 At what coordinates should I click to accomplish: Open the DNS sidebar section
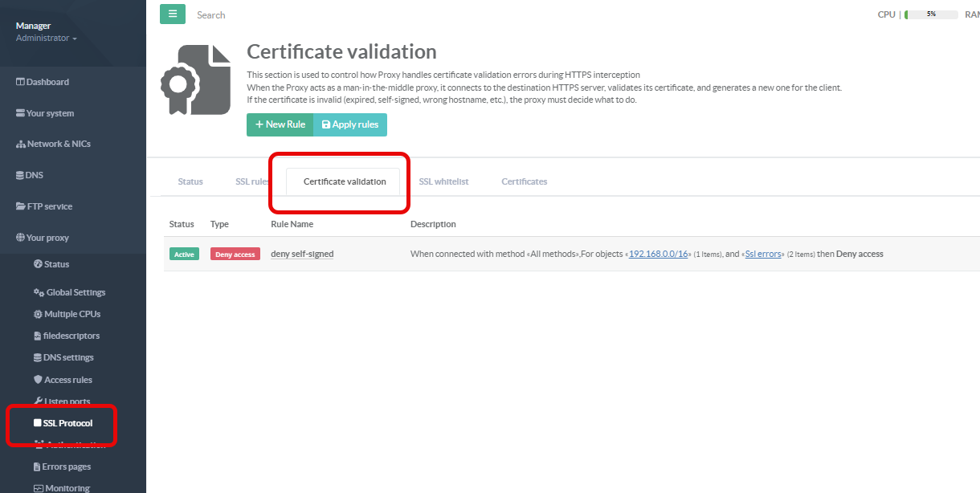tap(34, 175)
